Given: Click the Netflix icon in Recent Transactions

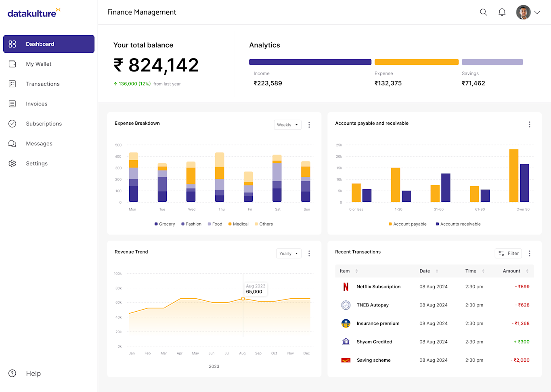Looking at the screenshot, I should coord(346,287).
